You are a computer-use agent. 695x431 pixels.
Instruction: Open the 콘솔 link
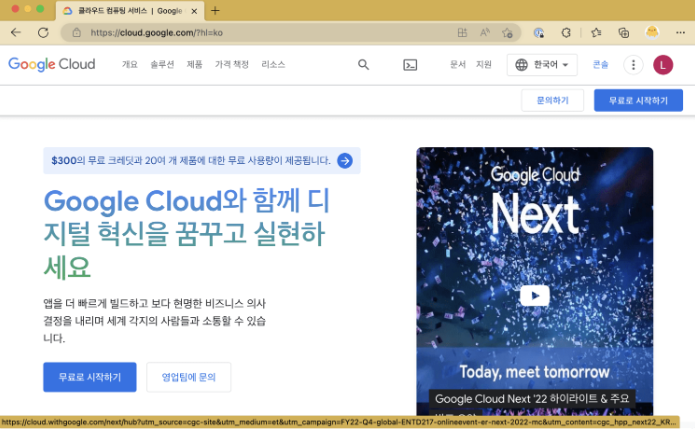coord(600,65)
